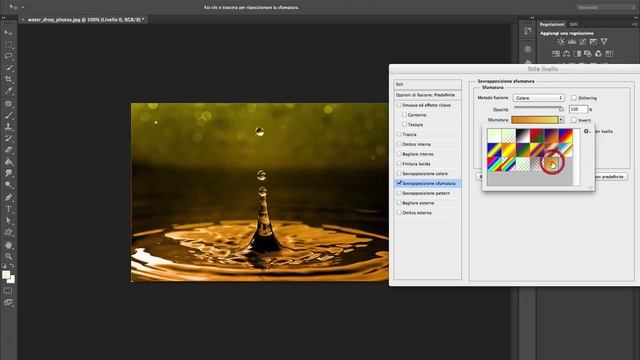
Task: Select the Path Selection tool
Action: [9, 221]
